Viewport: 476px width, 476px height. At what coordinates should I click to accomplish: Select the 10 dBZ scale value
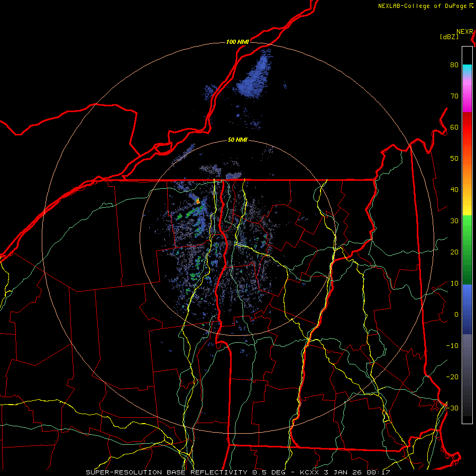coord(454,283)
